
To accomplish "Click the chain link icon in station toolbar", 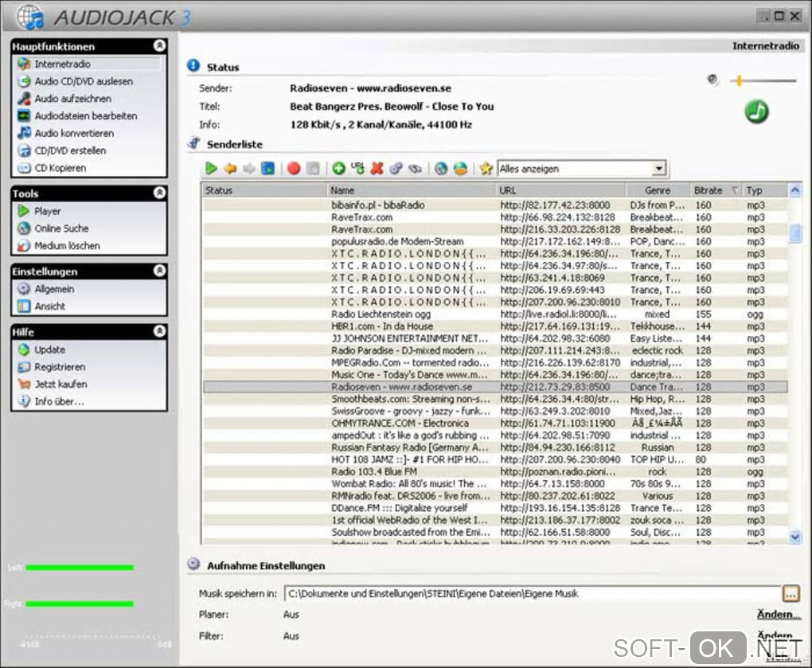I will click(396, 168).
